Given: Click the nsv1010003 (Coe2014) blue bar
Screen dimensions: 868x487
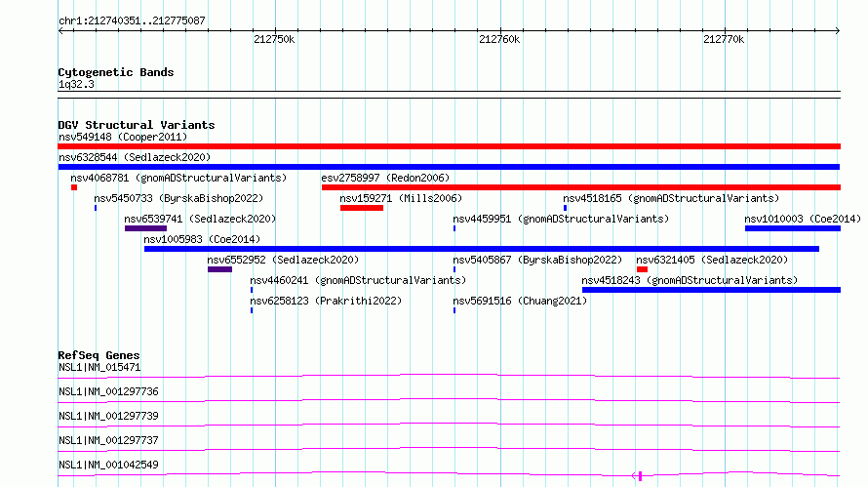Looking at the screenshot, I should pyautogui.click(x=793, y=228).
